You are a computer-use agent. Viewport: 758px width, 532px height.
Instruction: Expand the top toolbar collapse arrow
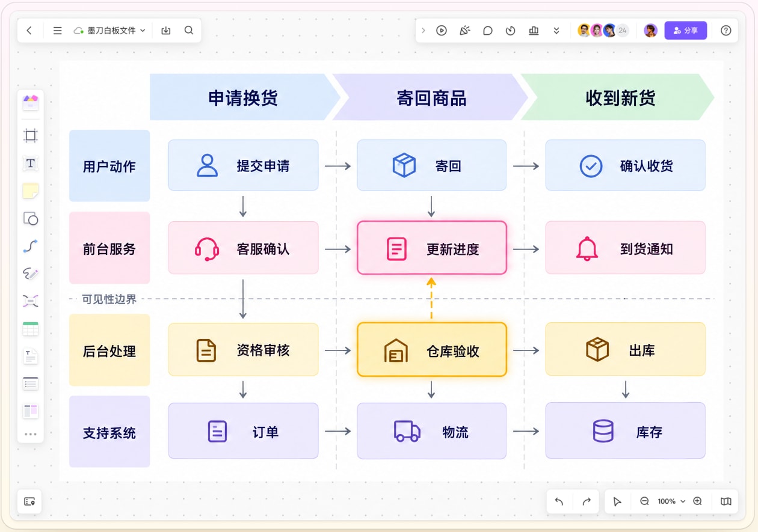423,30
